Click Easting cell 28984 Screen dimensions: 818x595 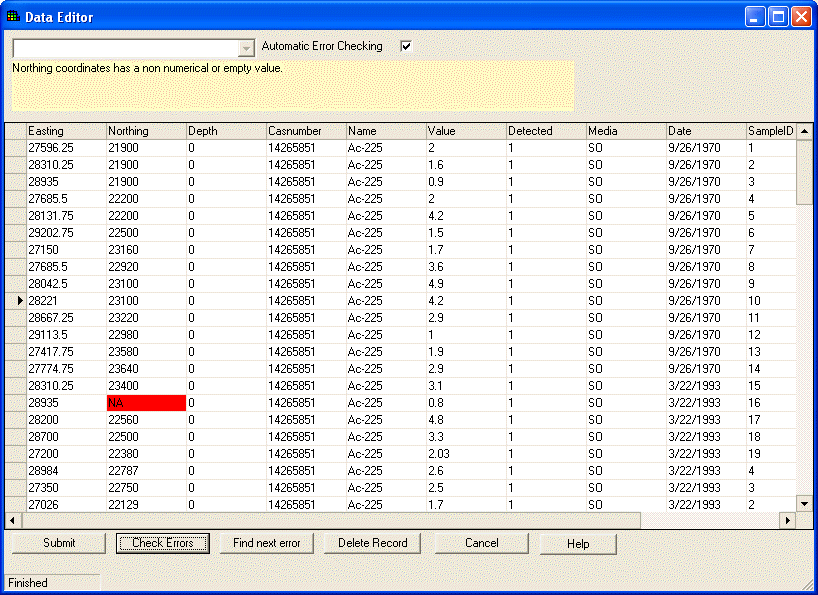click(x=66, y=471)
